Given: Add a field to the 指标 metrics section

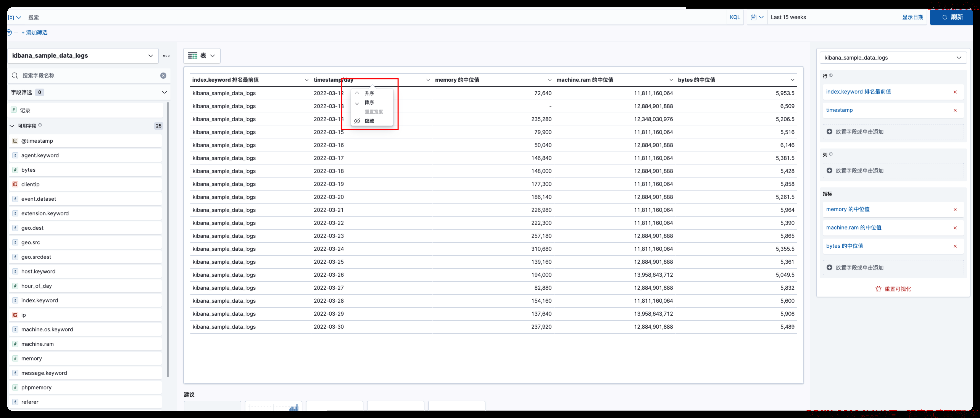Looking at the screenshot, I should click(893, 268).
